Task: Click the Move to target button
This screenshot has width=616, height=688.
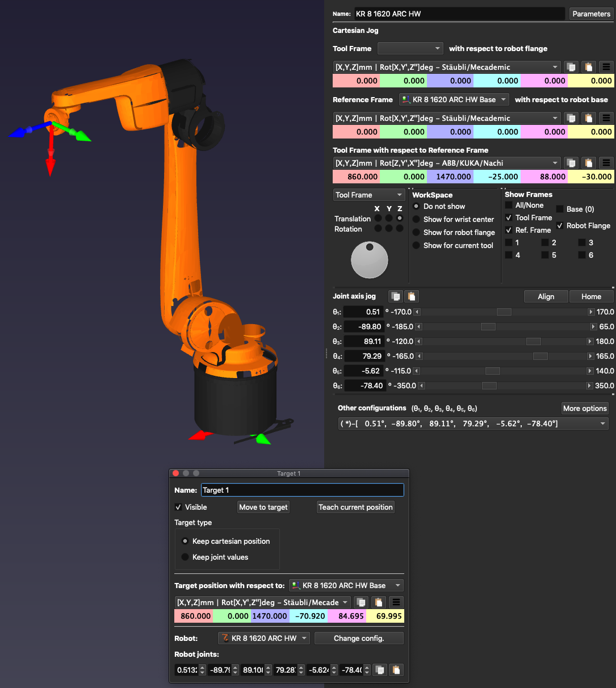Action: click(x=263, y=507)
